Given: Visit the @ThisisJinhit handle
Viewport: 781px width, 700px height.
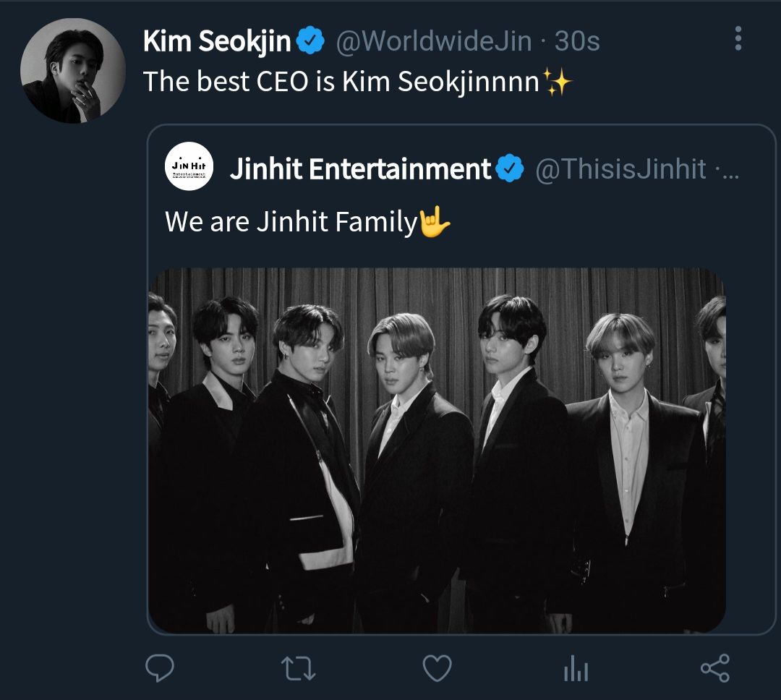Looking at the screenshot, I should point(620,169).
